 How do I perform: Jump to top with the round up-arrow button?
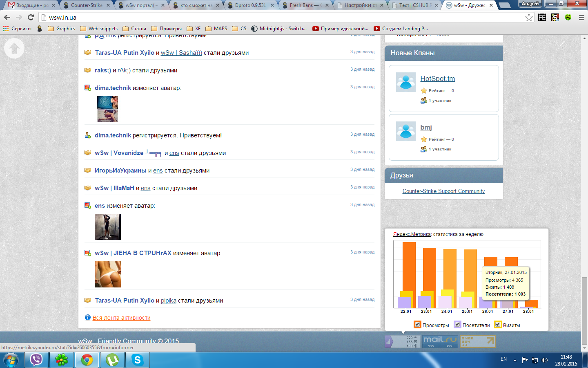tap(14, 48)
